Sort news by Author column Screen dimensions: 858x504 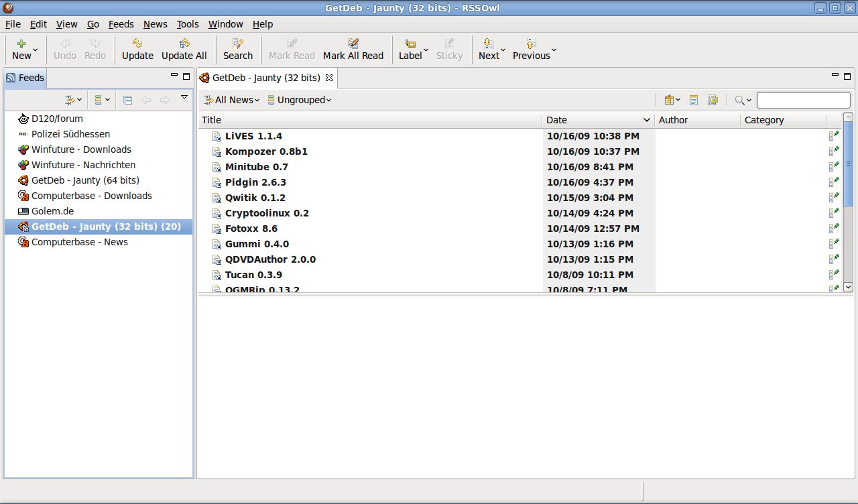tap(697, 120)
